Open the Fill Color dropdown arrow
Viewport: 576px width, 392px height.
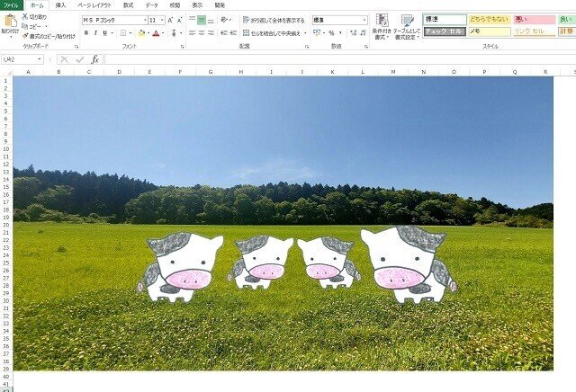click(148, 33)
